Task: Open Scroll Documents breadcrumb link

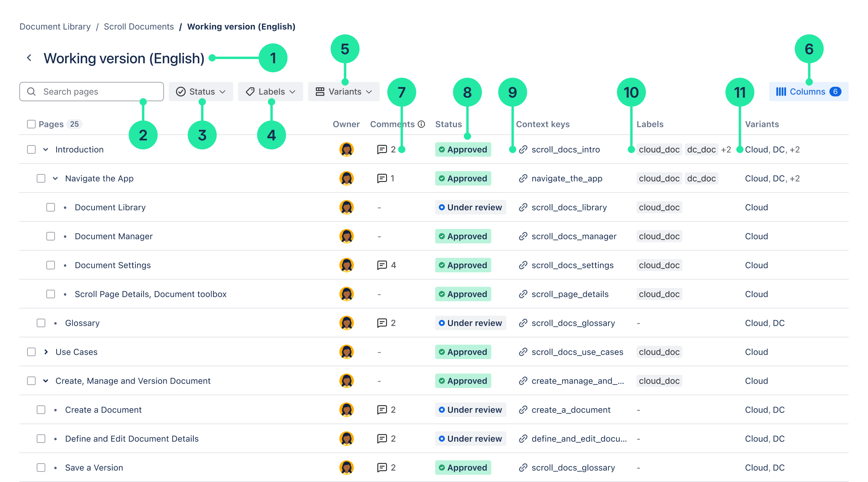Action: click(x=139, y=27)
